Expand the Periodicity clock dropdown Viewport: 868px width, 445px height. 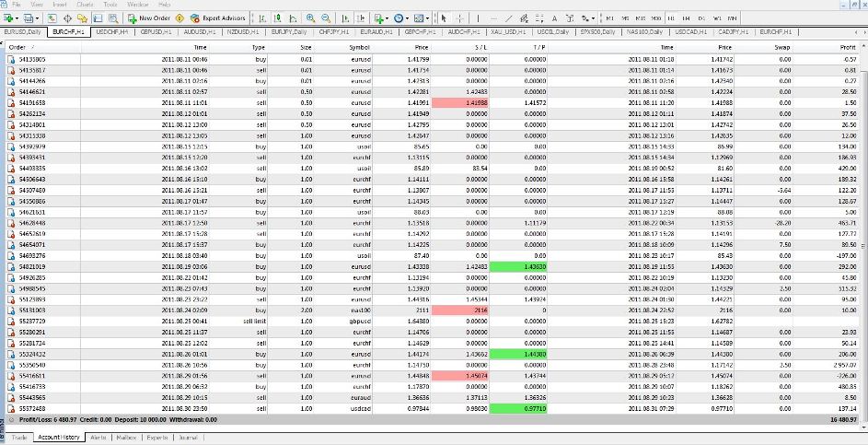point(408,18)
